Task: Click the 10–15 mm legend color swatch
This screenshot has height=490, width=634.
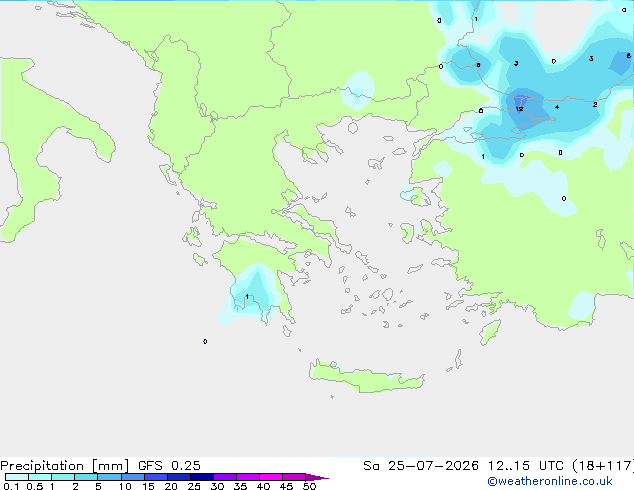Action: 132,477
